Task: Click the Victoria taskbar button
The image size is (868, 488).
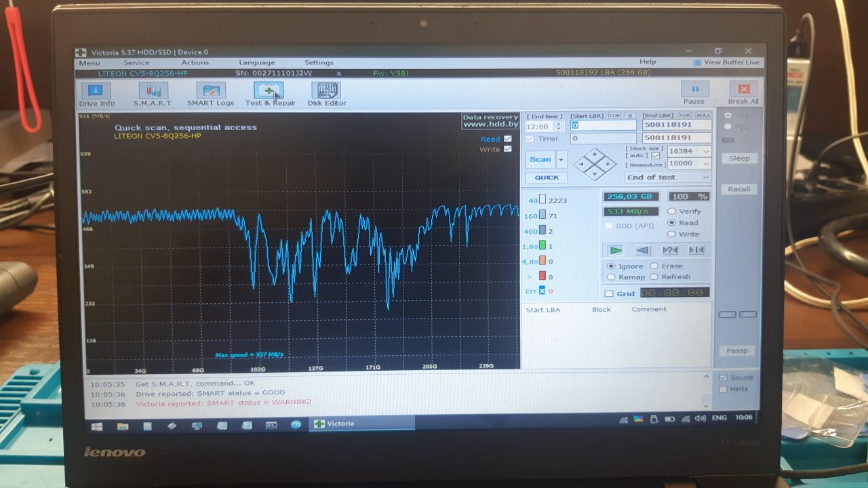Action: coord(362,424)
